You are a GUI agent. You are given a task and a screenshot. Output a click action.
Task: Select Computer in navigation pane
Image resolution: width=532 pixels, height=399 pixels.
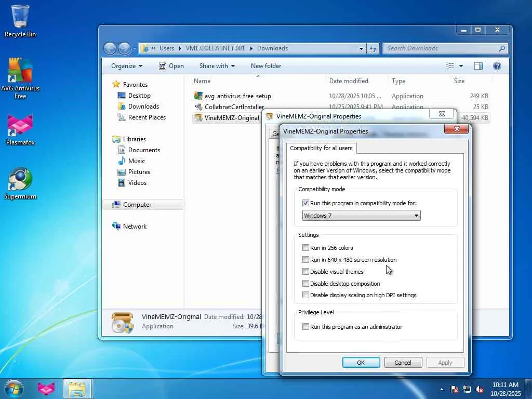pos(137,205)
